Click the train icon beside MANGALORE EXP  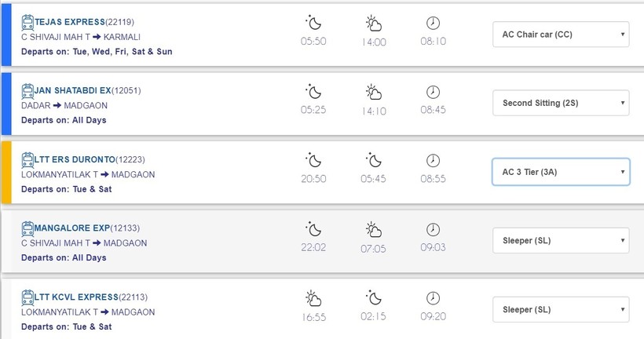(27, 229)
